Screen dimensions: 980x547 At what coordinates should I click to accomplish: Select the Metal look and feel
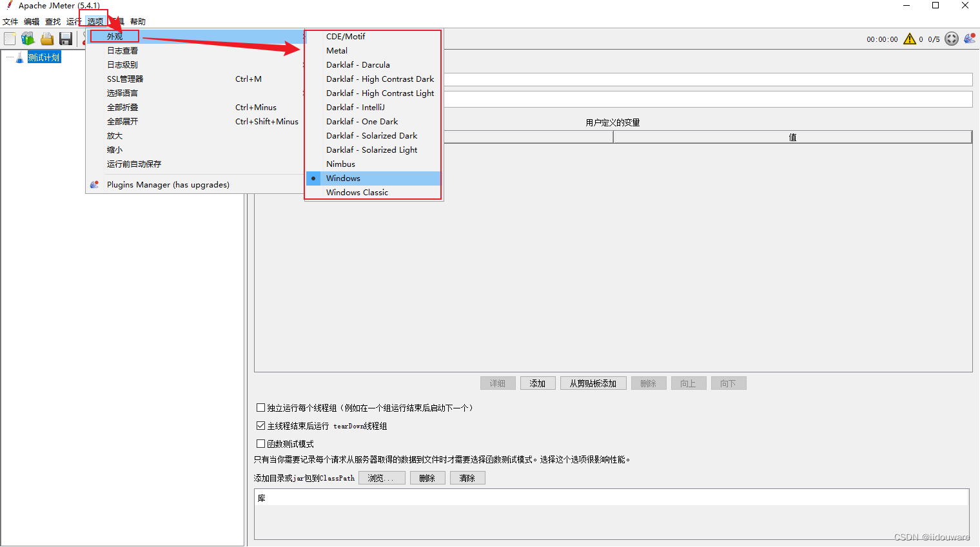click(x=373, y=50)
